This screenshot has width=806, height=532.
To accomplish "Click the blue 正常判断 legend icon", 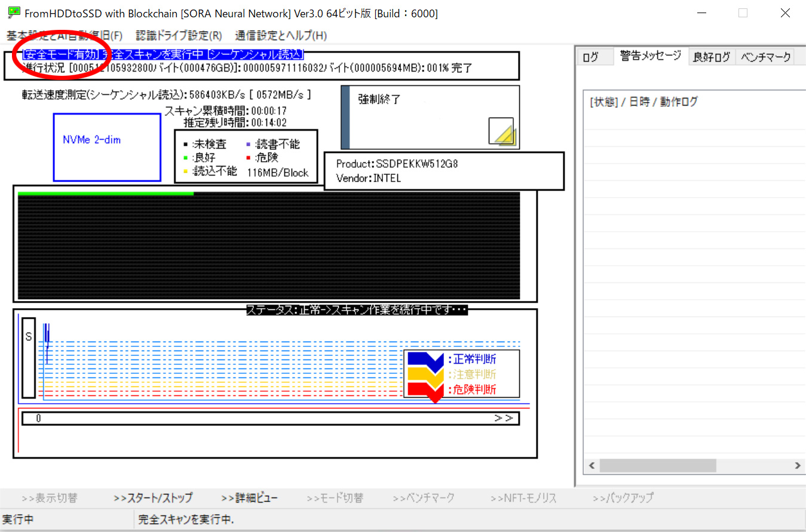I will click(x=425, y=360).
